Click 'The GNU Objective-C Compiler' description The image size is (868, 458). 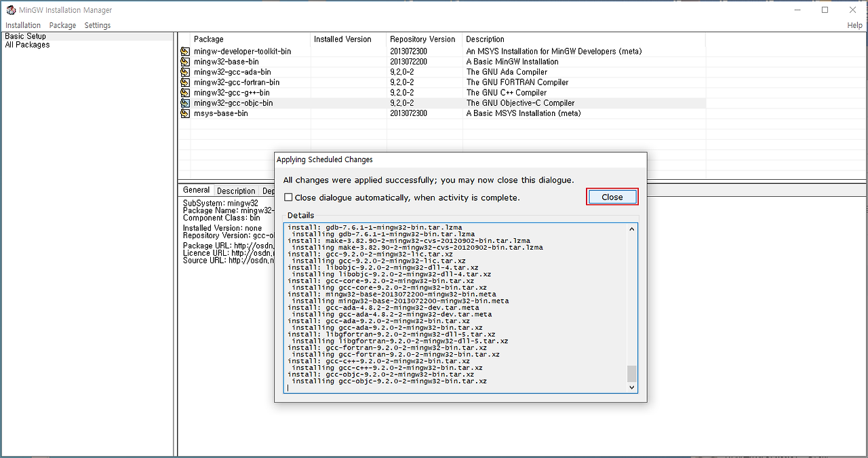[x=520, y=103]
